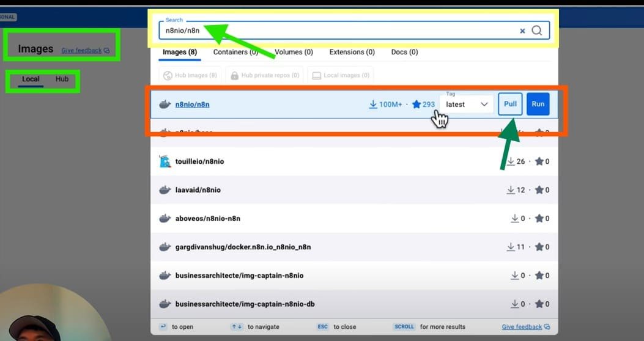Select the laavaid/n8nio result
644x341 pixels.
(x=354, y=190)
